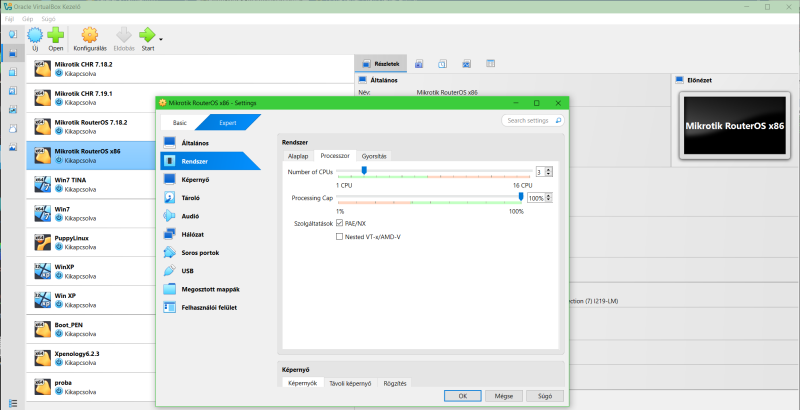
Task: Select Boot_PEN virtual machine
Action: [x=92, y=329]
